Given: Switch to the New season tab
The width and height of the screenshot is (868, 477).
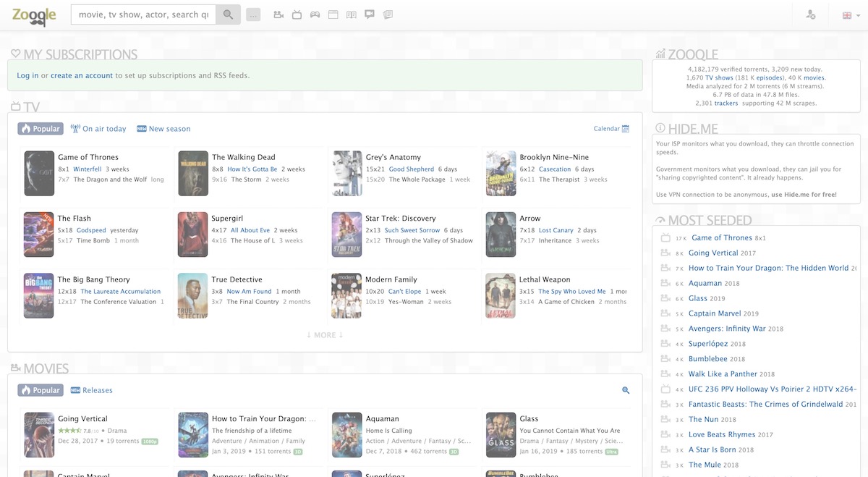Looking at the screenshot, I should [163, 129].
